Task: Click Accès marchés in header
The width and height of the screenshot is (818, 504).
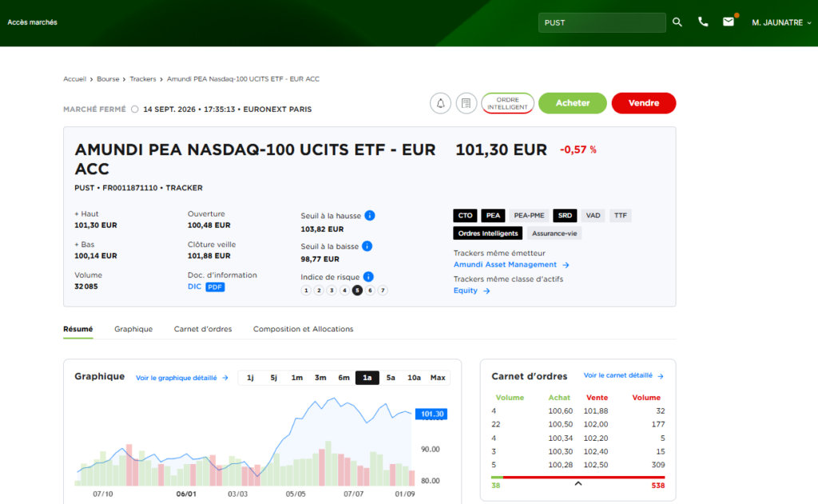Action: [32, 22]
